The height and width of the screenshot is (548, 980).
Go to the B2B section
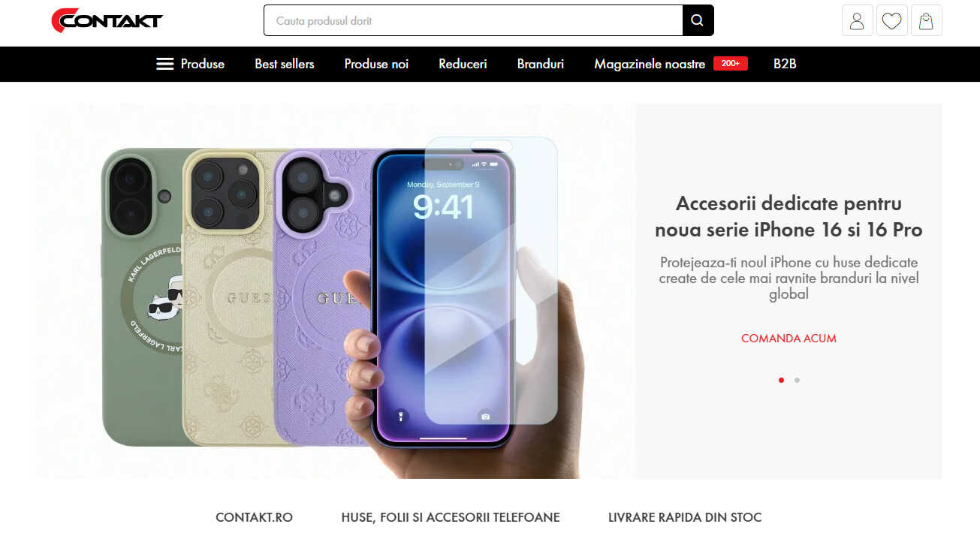[785, 64]
